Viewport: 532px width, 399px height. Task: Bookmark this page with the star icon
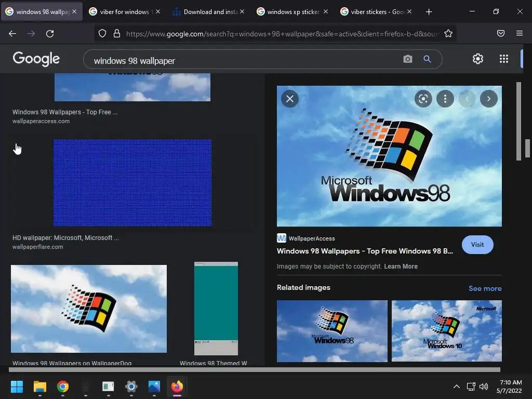pyautogui.click(x=448, y=33)
